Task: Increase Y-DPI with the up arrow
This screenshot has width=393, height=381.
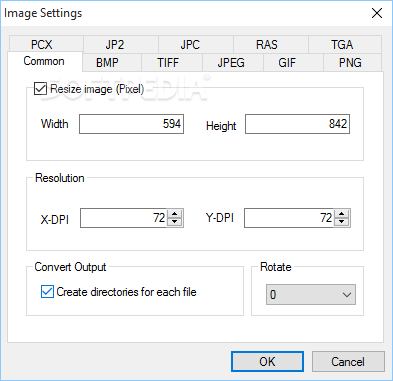Action: [342, 213]
